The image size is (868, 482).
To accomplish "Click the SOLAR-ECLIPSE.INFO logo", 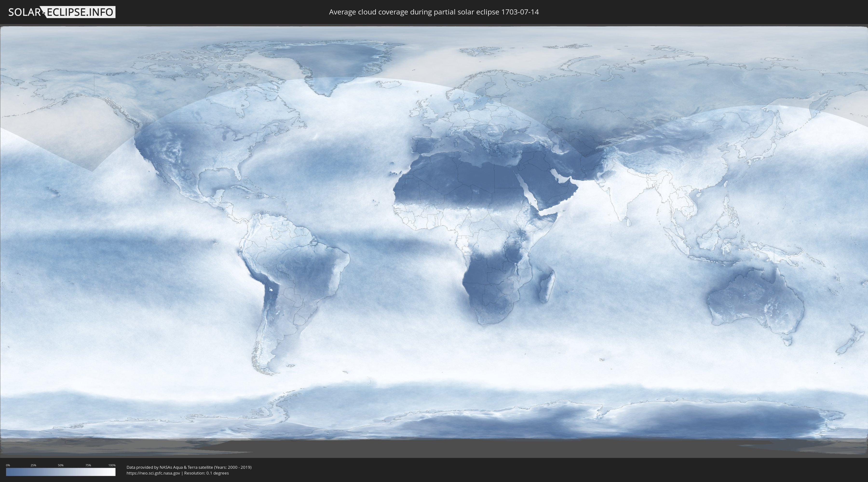I will point(61,12).
